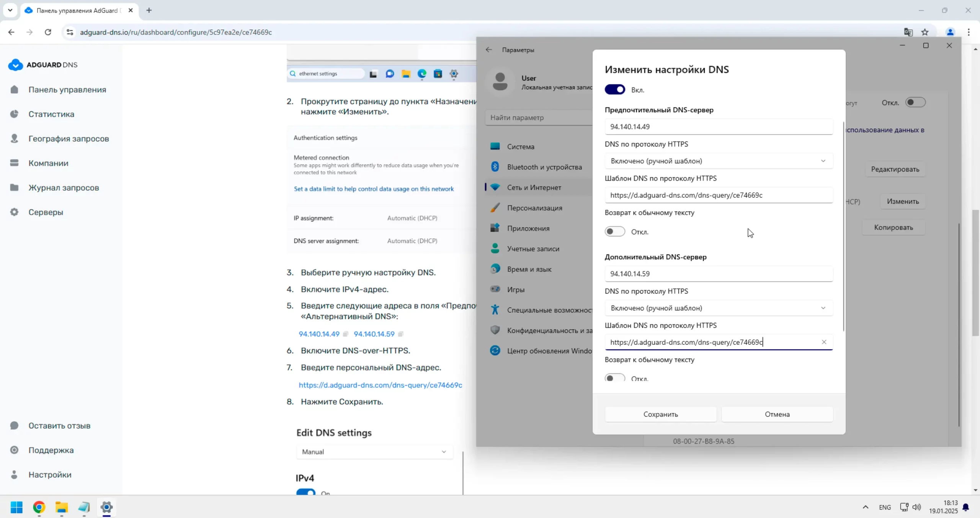The width and height of the screenshot is (980, 518).
Task: Open Панель управления in the sidebar
Action: tap(67, 90)
